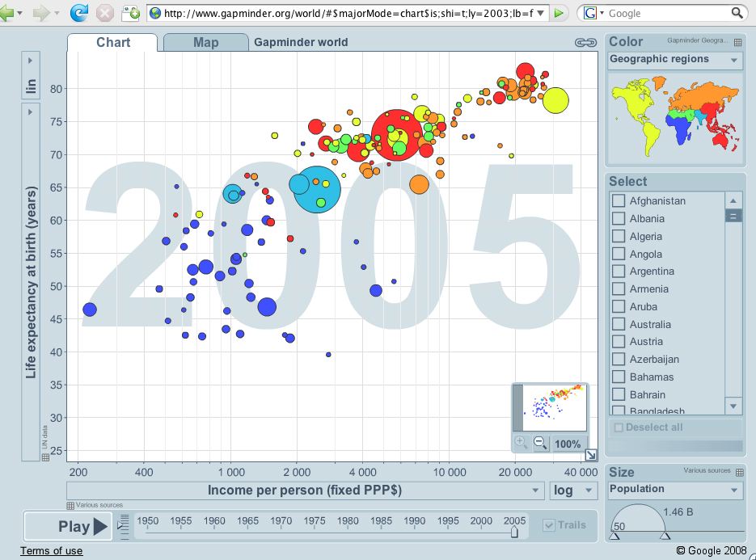Click the Play button
756x560 pixels.
coord(68,526)
